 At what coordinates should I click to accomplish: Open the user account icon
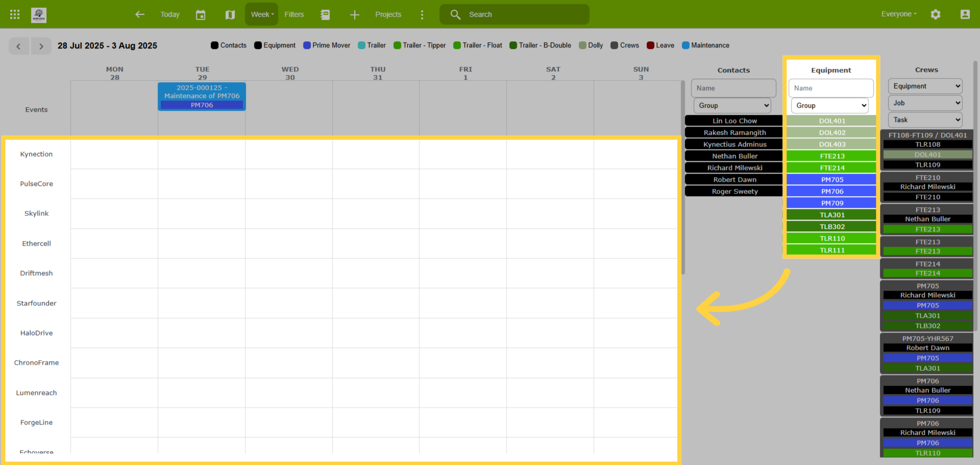point(965,14)
